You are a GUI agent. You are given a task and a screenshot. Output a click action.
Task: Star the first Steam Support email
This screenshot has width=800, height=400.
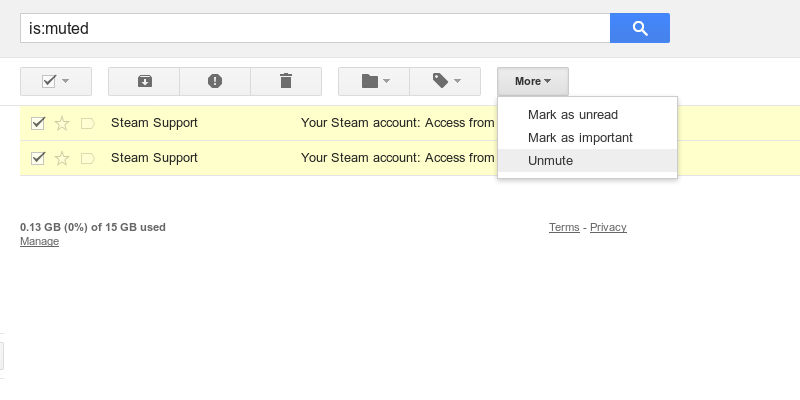(62, 123)
